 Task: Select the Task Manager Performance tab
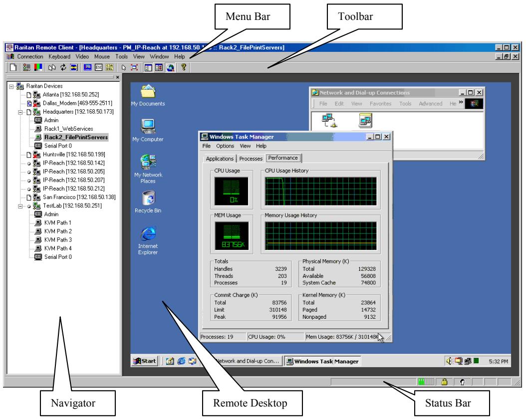pyautogui.click(x=283, y=158)
